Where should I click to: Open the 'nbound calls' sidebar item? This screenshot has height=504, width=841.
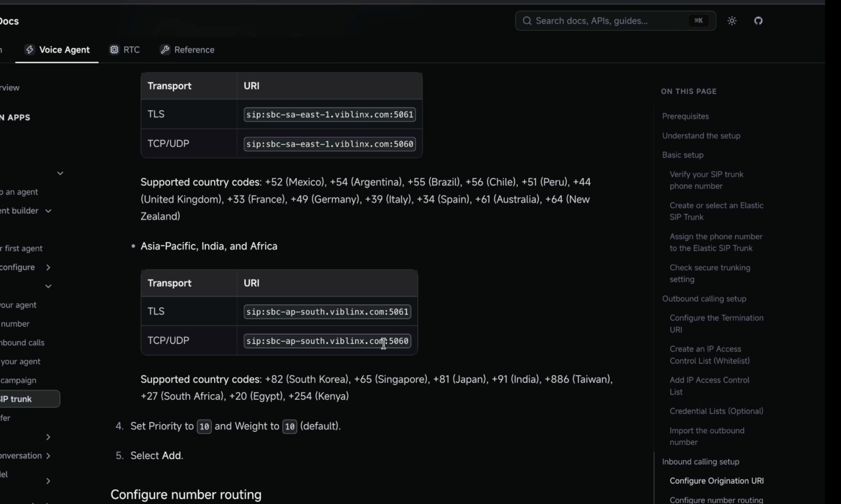[22, 343]
